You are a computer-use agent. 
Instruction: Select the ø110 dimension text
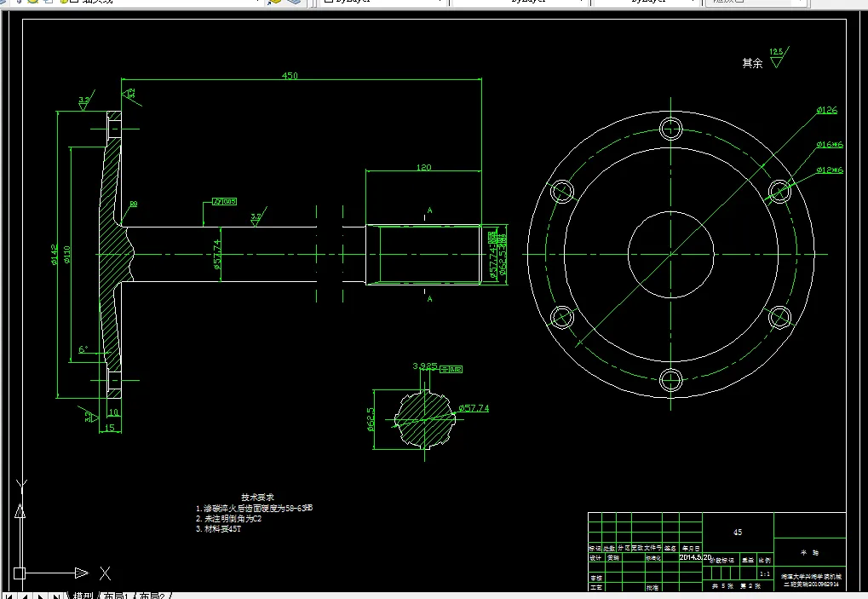(x=67, y=255)
